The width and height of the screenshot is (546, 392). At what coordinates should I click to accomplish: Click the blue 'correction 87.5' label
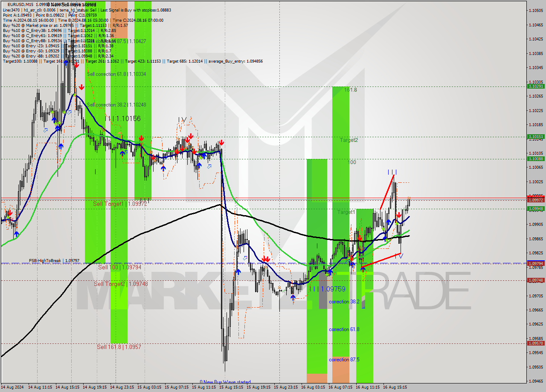344,360
